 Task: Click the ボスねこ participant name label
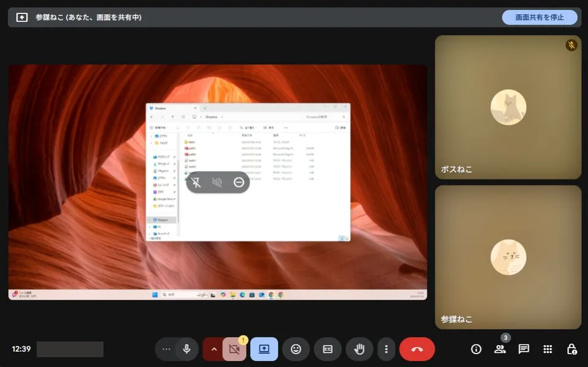pos(456,169)
